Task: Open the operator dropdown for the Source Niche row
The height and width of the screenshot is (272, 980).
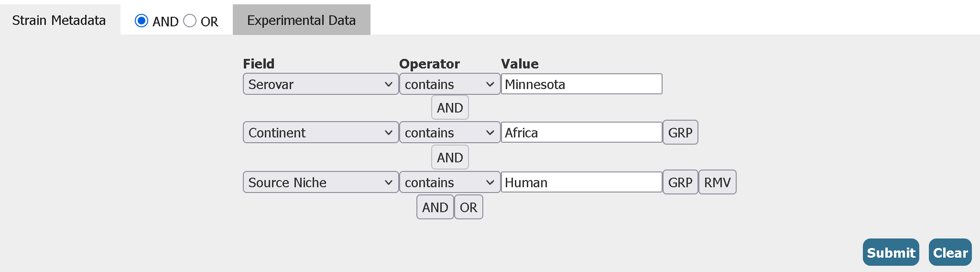Action: (x=449, y=182)
